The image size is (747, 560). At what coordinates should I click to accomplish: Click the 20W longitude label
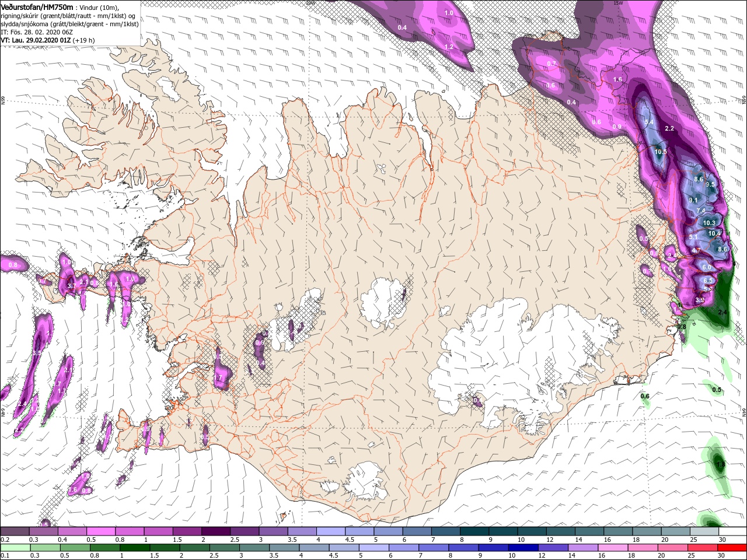tap(310, 2)
